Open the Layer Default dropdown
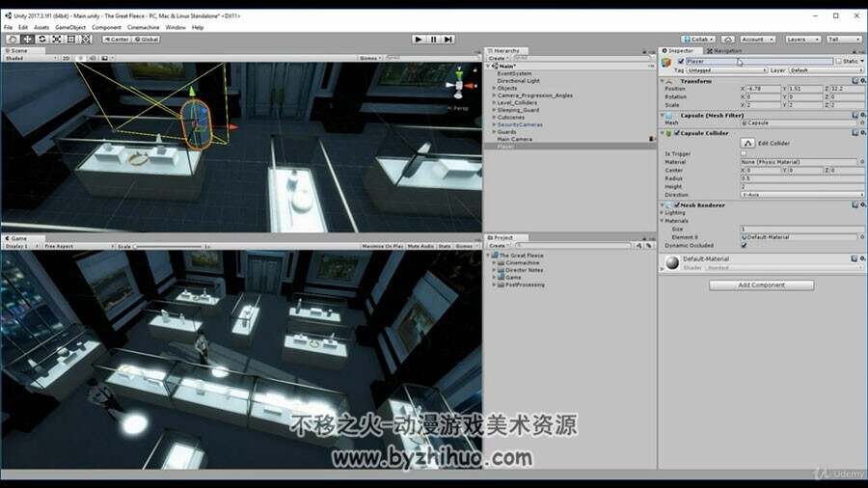 coord(826,70)
